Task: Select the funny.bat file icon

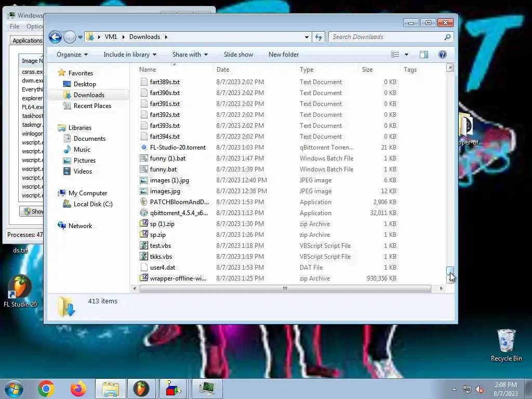Action: point(144,169)
